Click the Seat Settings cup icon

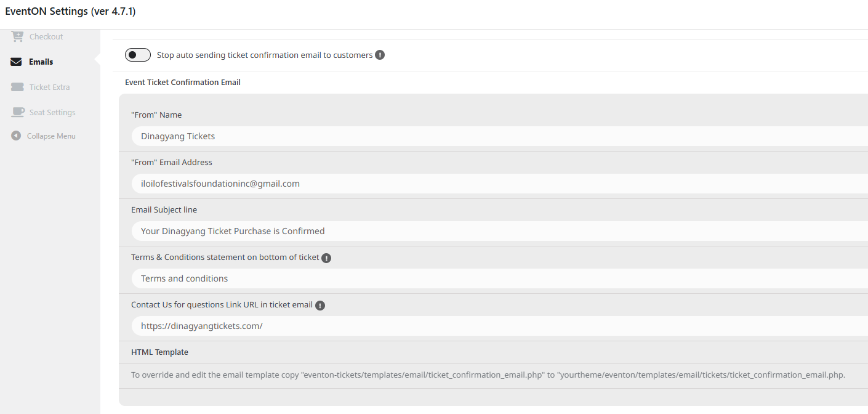pos(18,112)
